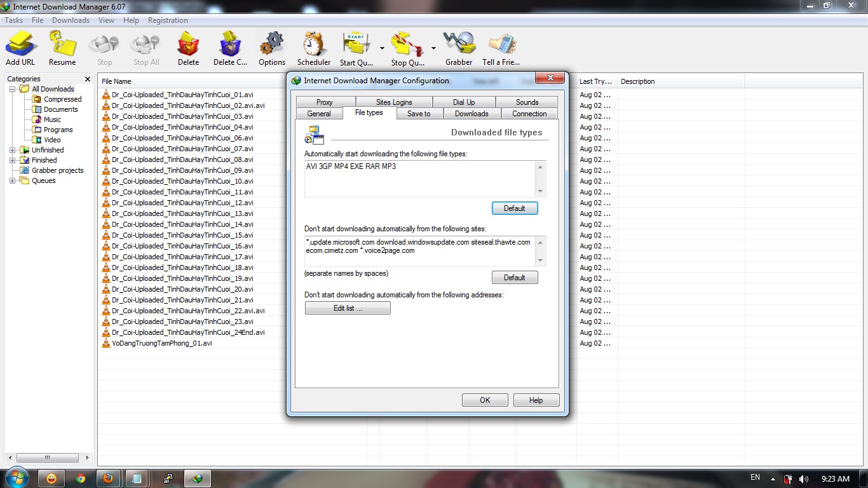
Task: Select the Compressed category folder
Action: pyautogui.click(x=57, y=99)
